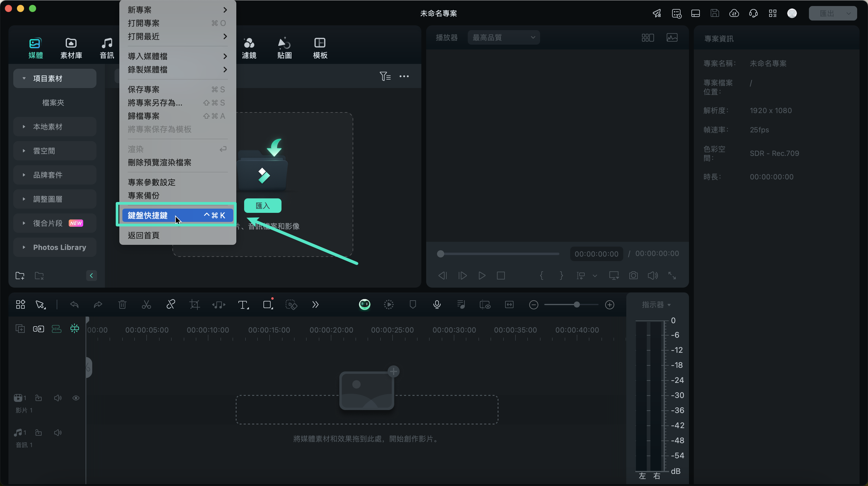Select the crop tool in timeline toolbar
Image resolution: width=868 pixels, height=486 pixels.
click(195, 305)
